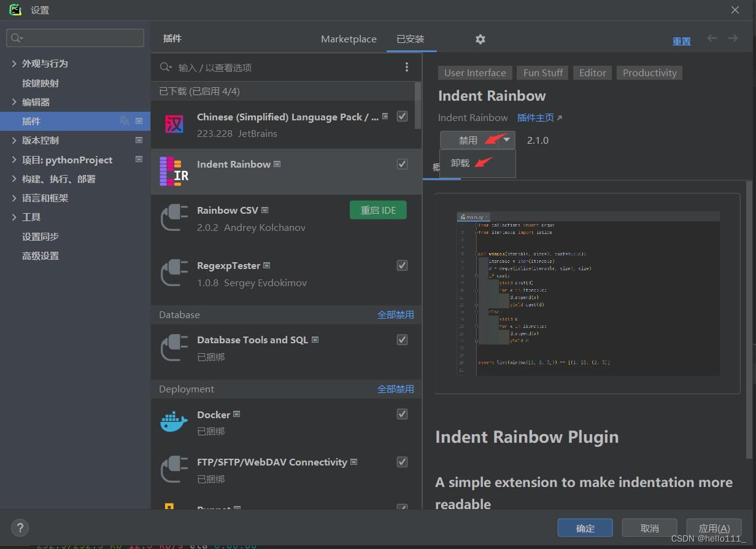The image size is (756, 549).
Task: Click the User Interface tag
Action: click(475, 72)
